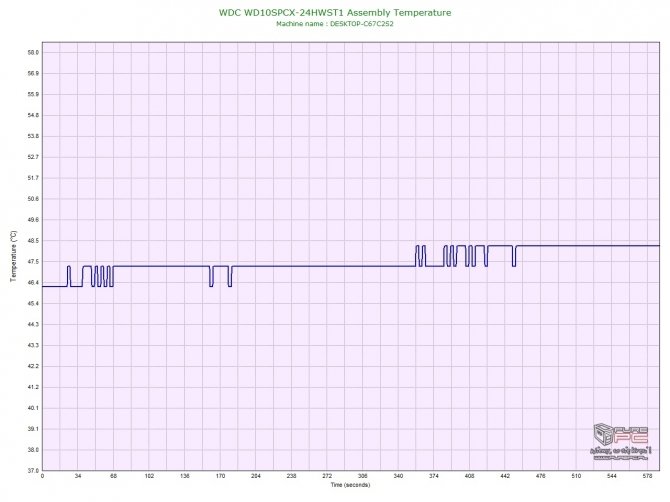The image size is (670, 502).
Task: Click the chart title 'WDC WD10SPCX-24HWST1 Assembly Temperature'
Action: (335, 13)
